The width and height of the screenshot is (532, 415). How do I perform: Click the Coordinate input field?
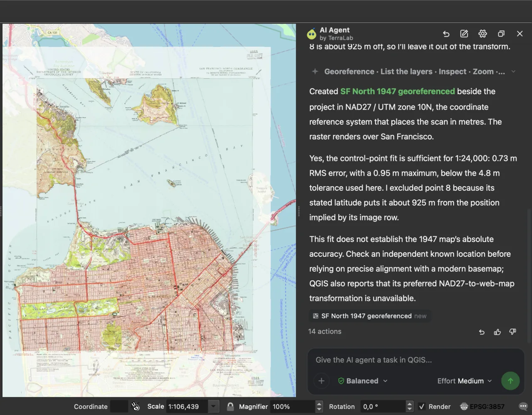pos(119,407)
